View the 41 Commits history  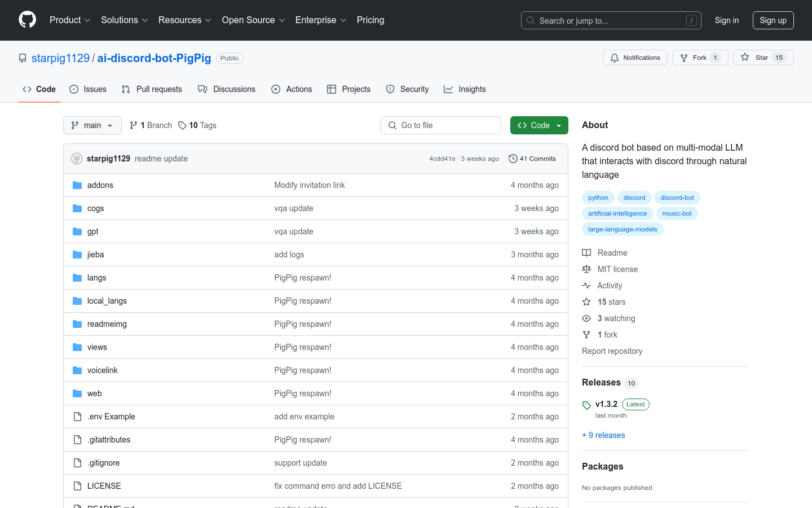[532, 159]
